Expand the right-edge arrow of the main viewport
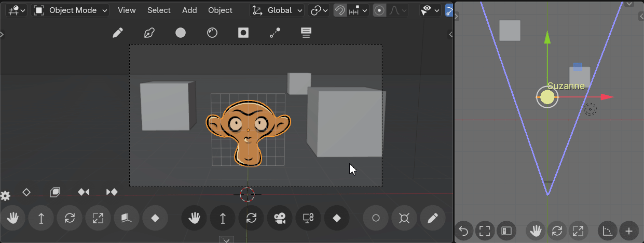644x243 pixels. 450,34
